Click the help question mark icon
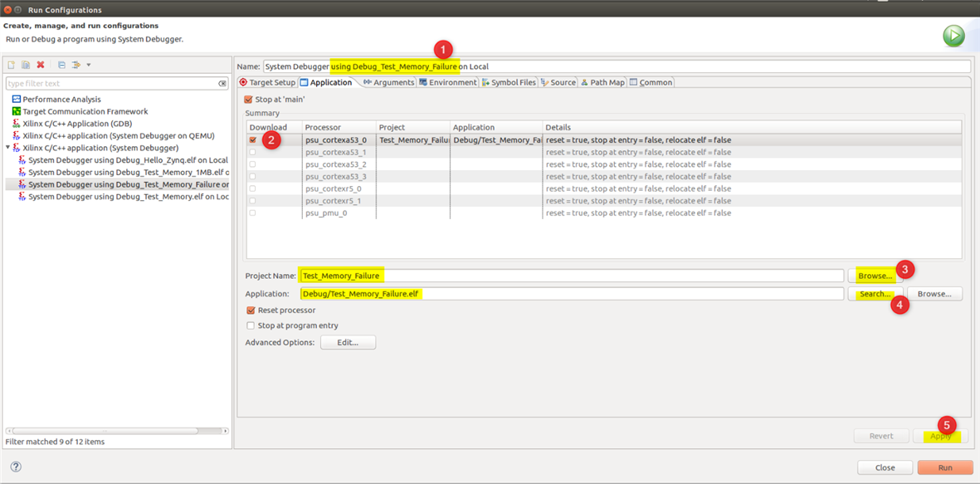Image resolution: width=980 pixels, height=484 pixels. 16,467
